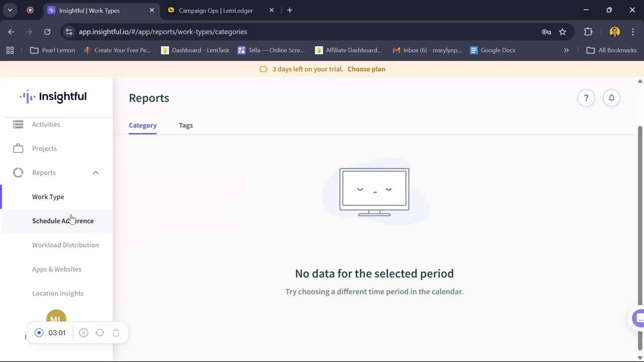Open the Gmail Inbox bookmark
Screen dimensions: 644x362
click(427, 50)
